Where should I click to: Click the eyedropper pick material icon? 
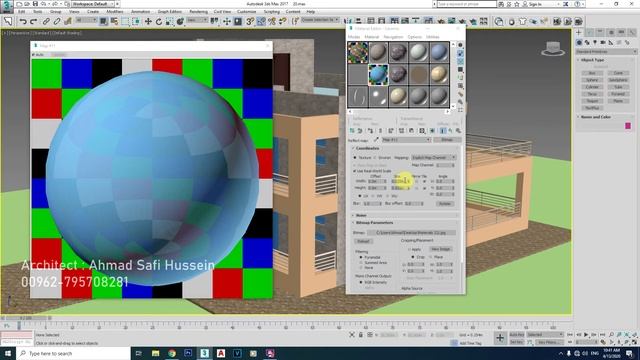[x=376, y=140]
